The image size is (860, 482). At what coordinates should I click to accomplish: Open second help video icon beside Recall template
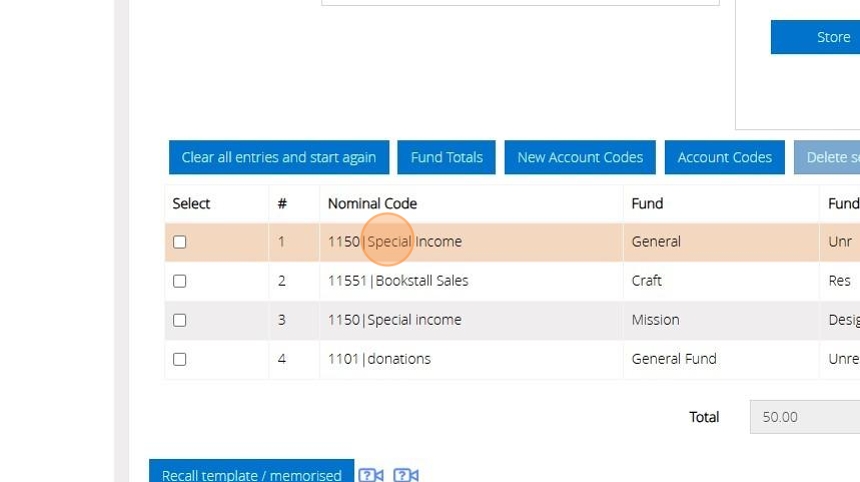point(406,475)
